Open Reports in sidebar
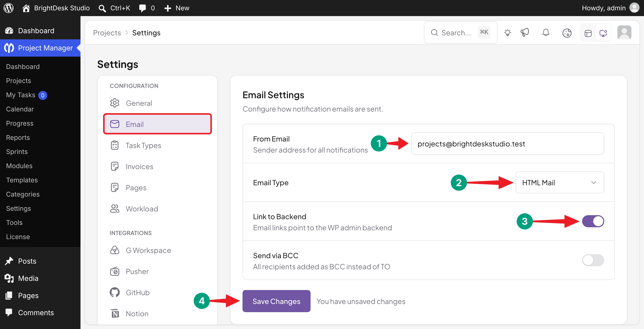The image size is (644, 329). pyautogui.click(x=18, y=137)
